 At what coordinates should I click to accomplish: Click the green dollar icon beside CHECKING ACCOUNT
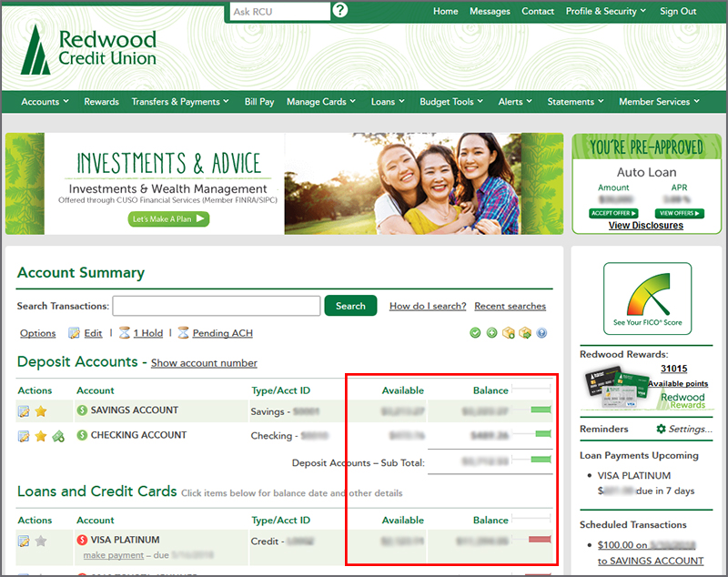(82, 435)
